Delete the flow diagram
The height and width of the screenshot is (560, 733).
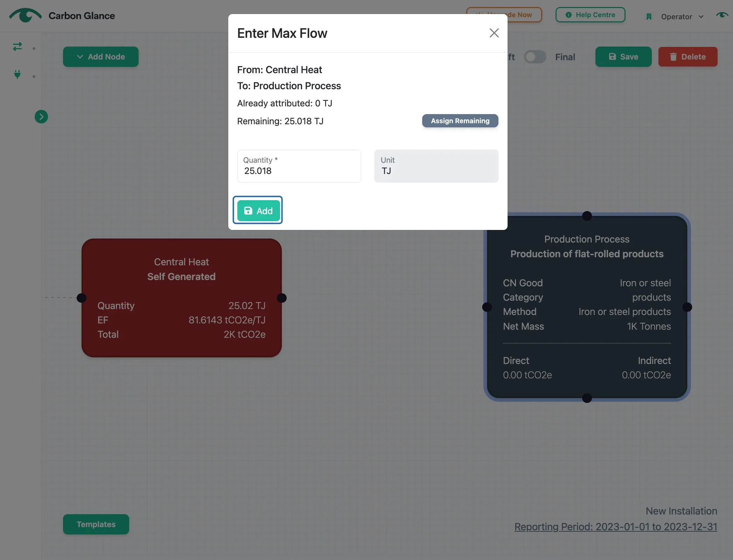click(687, 57)
